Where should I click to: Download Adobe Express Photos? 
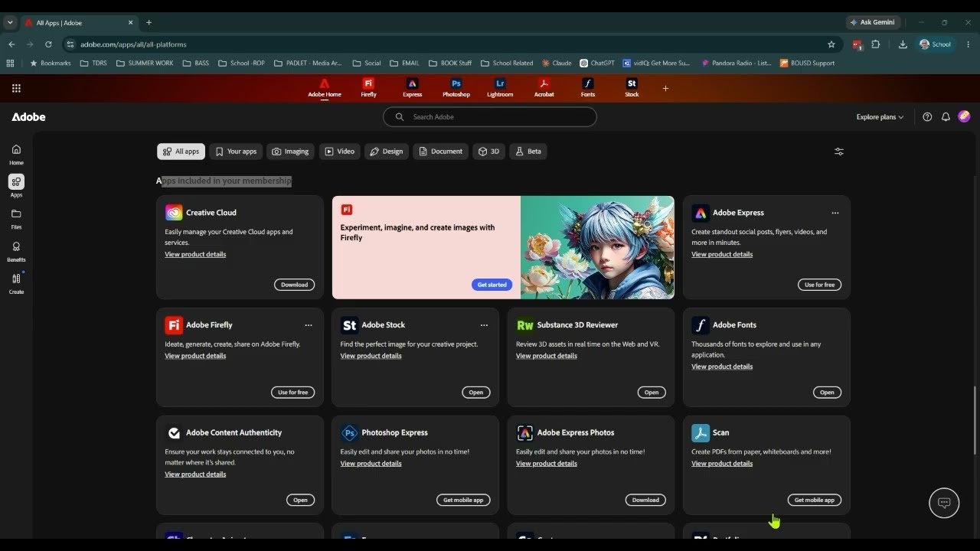[x=645, y=500]
